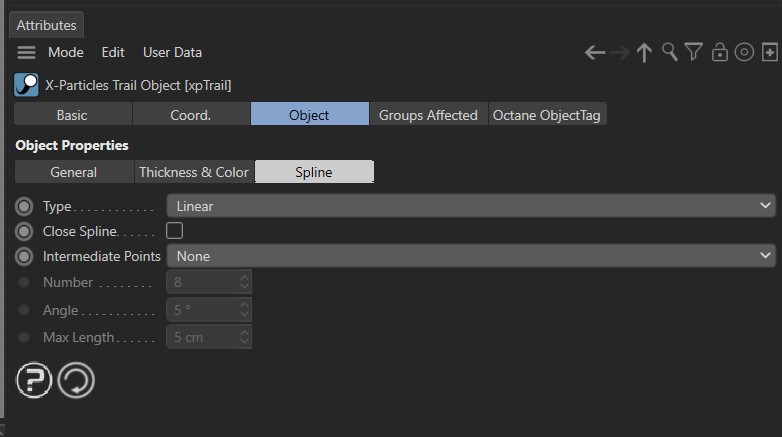Click the Type label
This screenshot has height=437, width=782.
[x=57, y=207]
